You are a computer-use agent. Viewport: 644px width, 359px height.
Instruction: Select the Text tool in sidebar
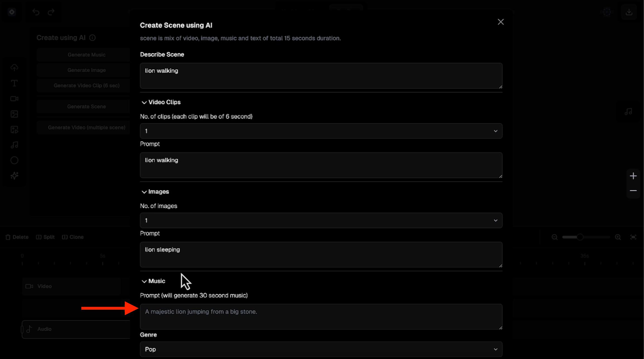[14, 83]
